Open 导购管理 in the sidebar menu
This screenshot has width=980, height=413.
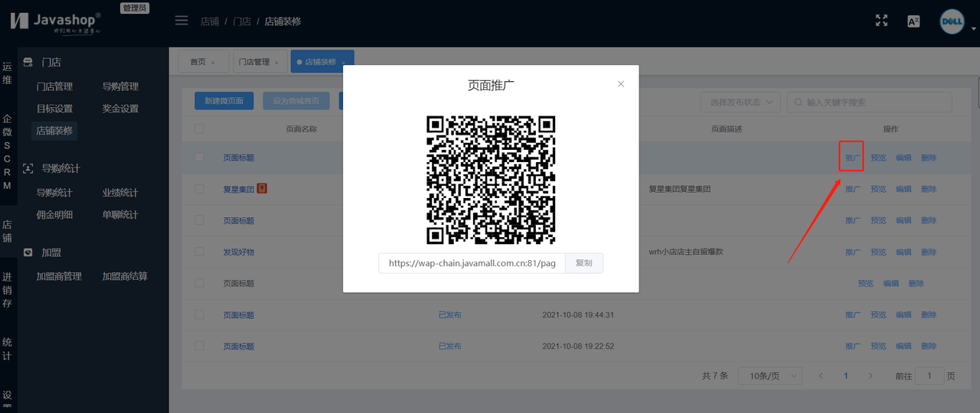pyautogui.click(x=120, y=86)
